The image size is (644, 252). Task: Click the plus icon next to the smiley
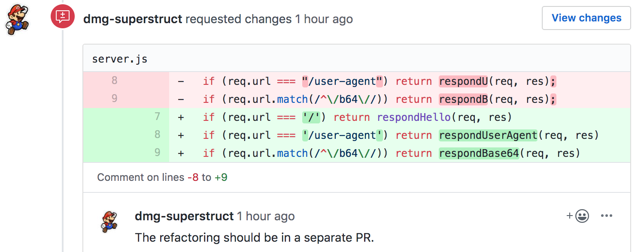[x=570, y=216]
